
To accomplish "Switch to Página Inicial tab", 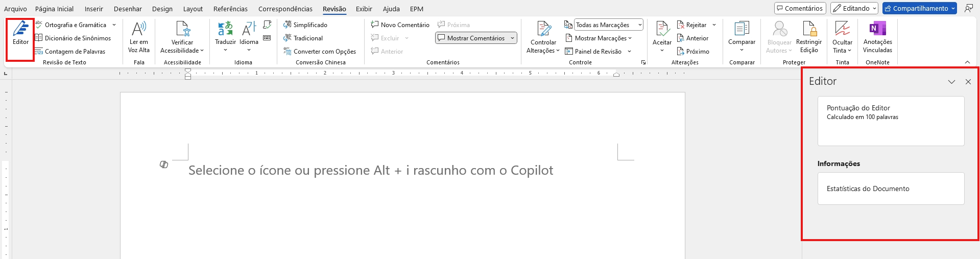I will click(54, 9).
